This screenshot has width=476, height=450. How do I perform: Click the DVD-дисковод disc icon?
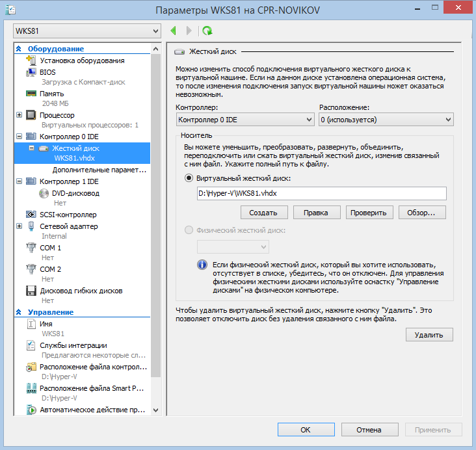tap(43, 193)
